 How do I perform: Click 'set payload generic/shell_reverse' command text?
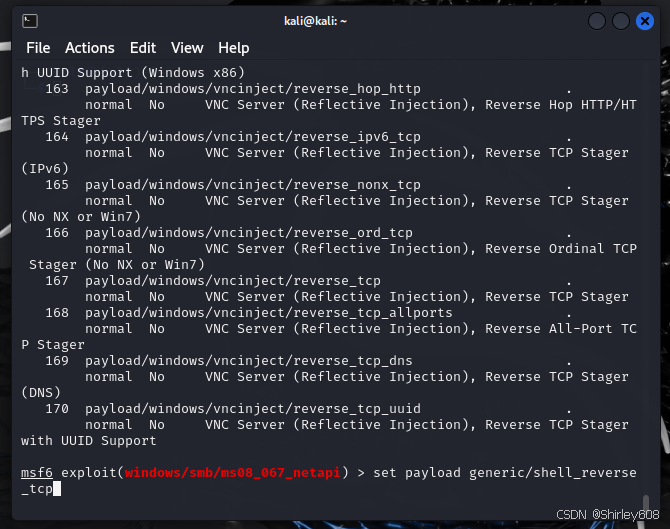point(505,473)
